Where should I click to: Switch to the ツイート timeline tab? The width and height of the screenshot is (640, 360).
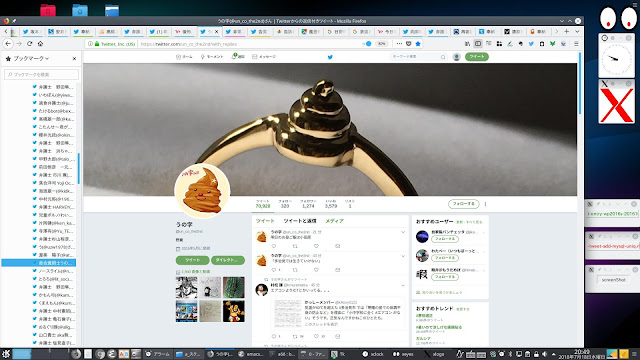[x=265, y=221]
